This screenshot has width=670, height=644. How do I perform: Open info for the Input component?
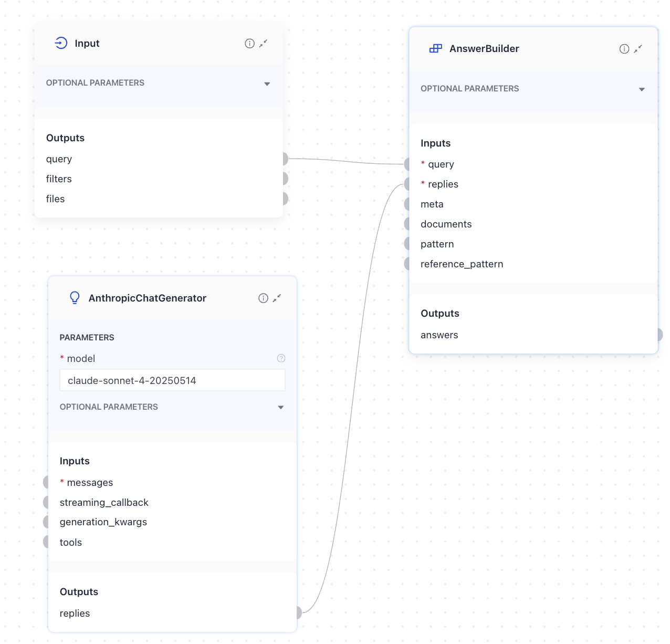tap(249, 43)
